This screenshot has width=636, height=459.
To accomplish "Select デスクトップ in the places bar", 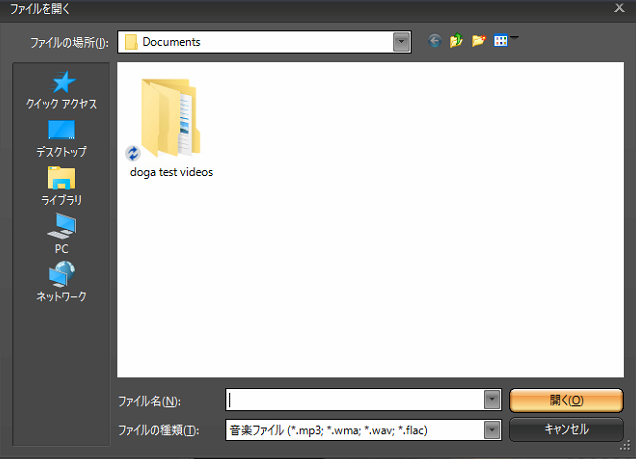I will [61, 139].
